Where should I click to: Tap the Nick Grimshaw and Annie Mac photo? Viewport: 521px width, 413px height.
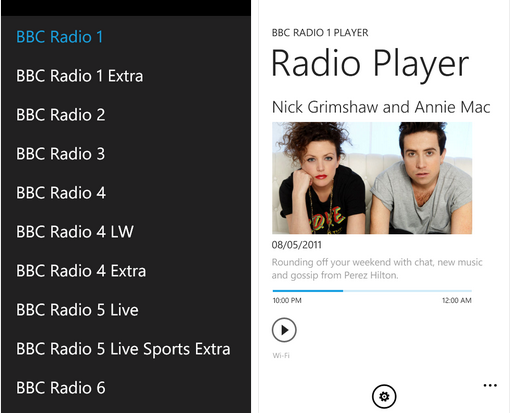[x=372, y=178]
